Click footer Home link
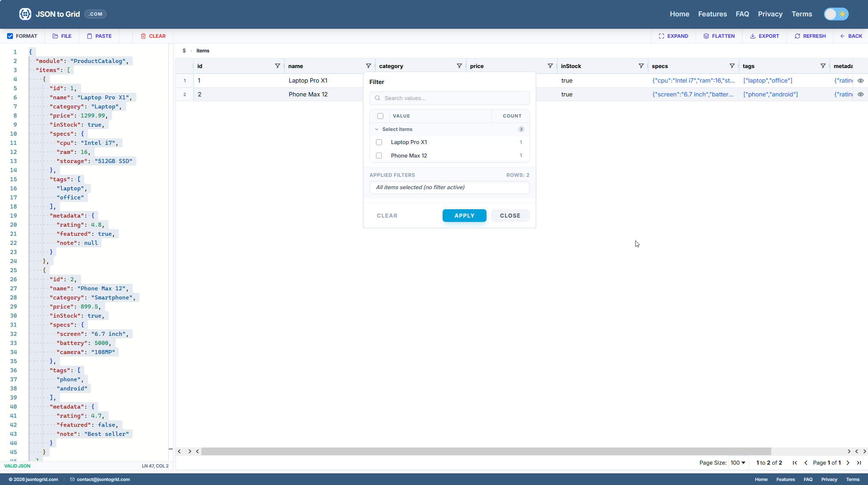 click(761, 479)
